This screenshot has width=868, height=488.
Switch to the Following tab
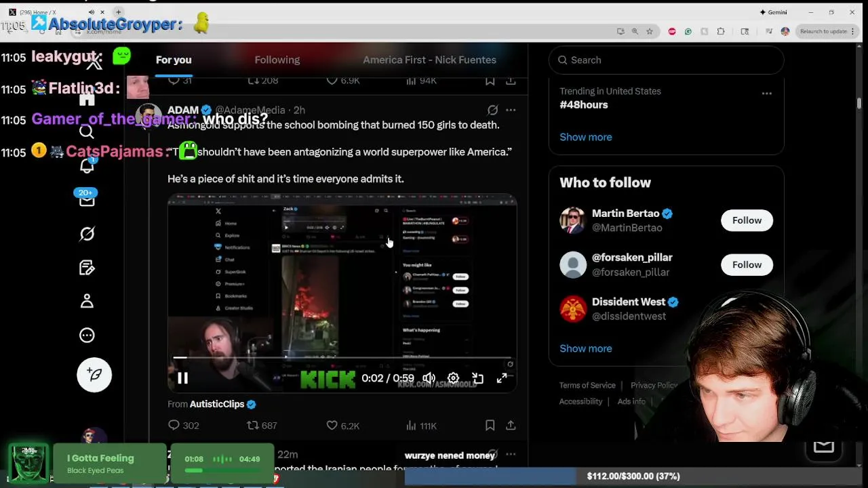coord(277,60)
